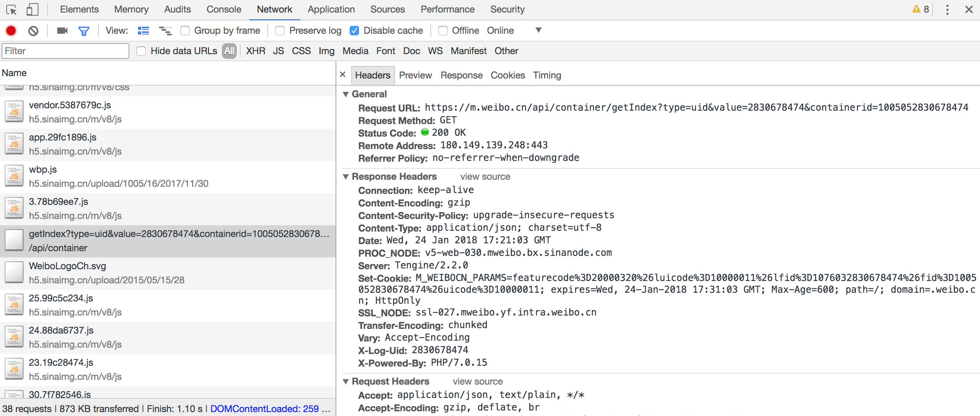Show overview waterfall view icon
980x416 pixels.
165,31
